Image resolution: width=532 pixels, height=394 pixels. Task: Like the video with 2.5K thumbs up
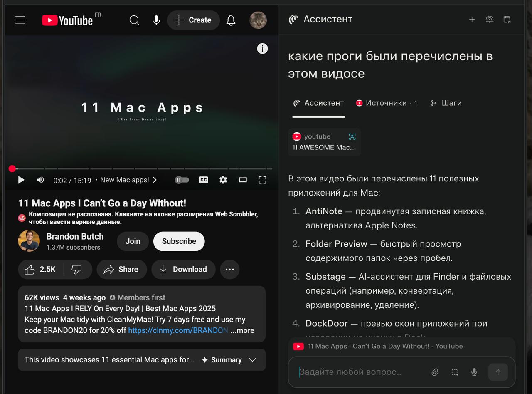pyautogui.click(x=40, y=269)
